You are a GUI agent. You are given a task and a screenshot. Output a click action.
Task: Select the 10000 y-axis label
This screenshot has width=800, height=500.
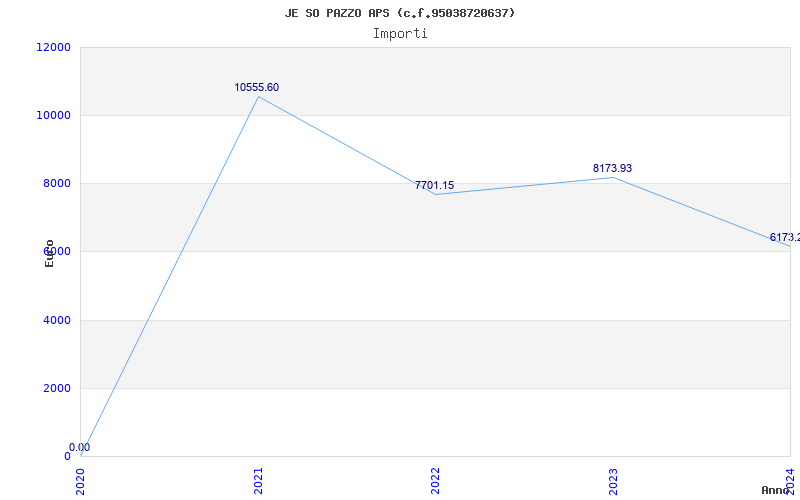click(x=54, y=116)
